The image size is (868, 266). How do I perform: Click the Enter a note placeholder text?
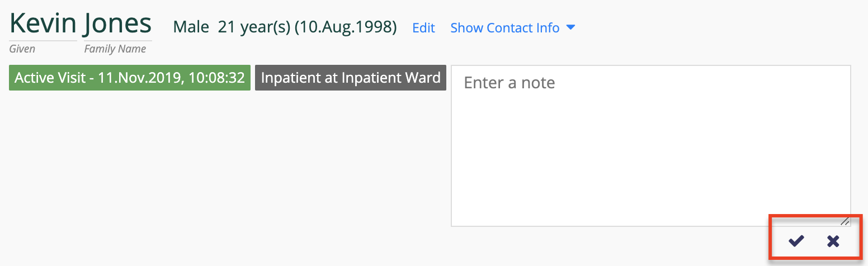click(509, 83)
